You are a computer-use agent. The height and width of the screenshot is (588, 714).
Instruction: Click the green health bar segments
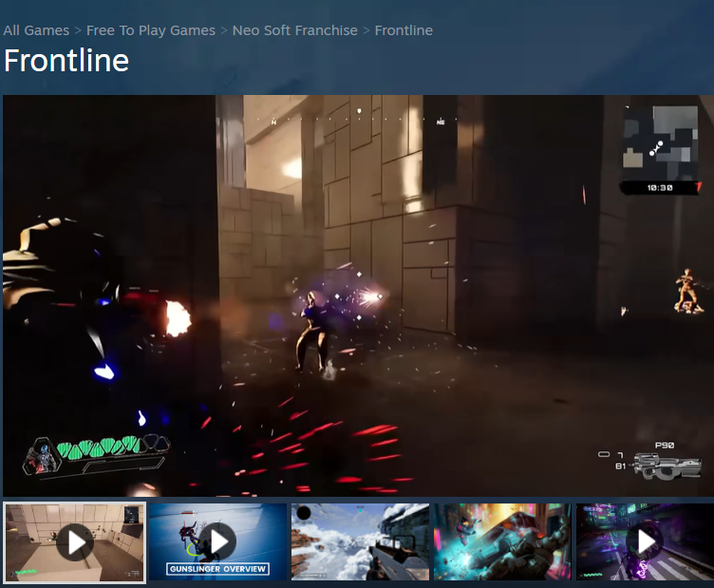[x=99, y=446]
